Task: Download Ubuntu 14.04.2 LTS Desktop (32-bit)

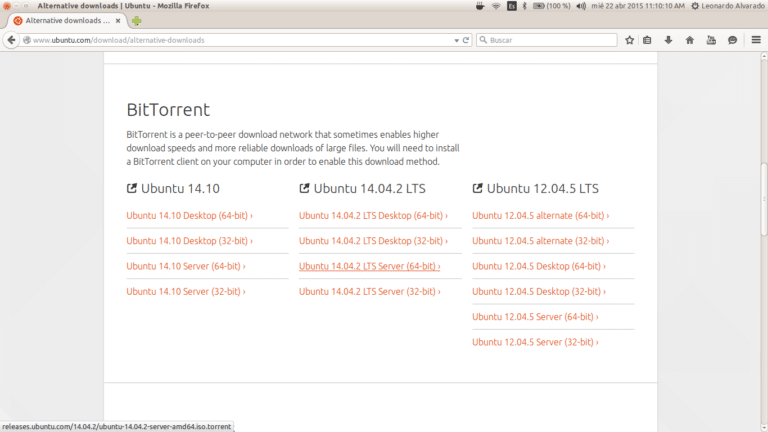Action: (x=373, y=241)
